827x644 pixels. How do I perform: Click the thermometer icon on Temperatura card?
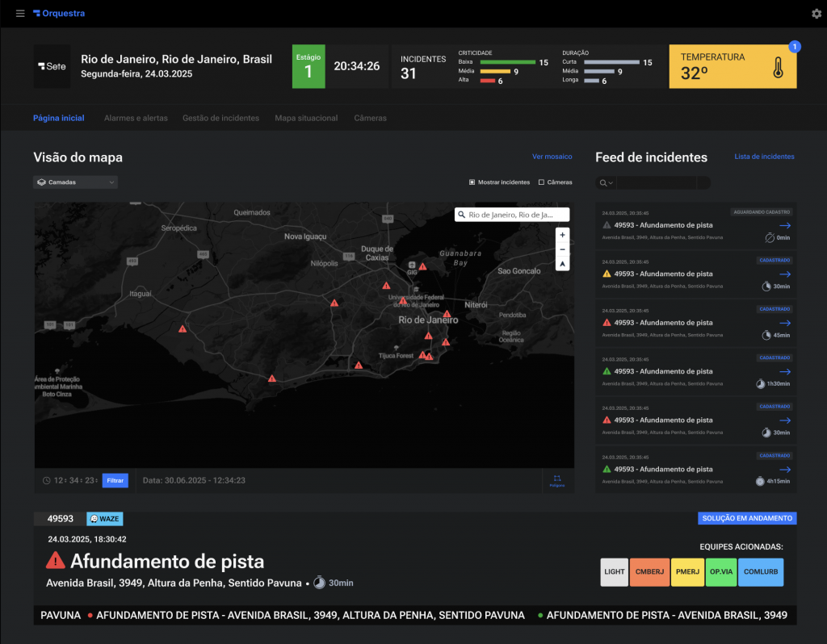click(x=778, y=66)
